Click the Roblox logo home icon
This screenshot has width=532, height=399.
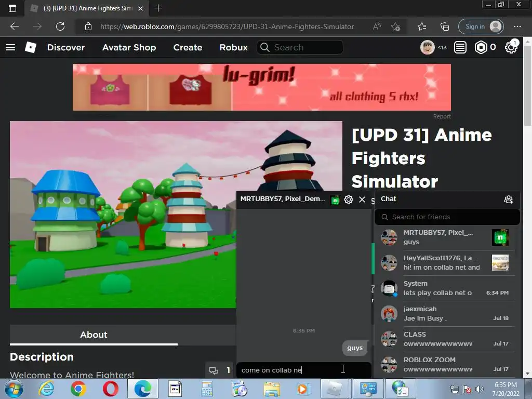pos(31,47)
